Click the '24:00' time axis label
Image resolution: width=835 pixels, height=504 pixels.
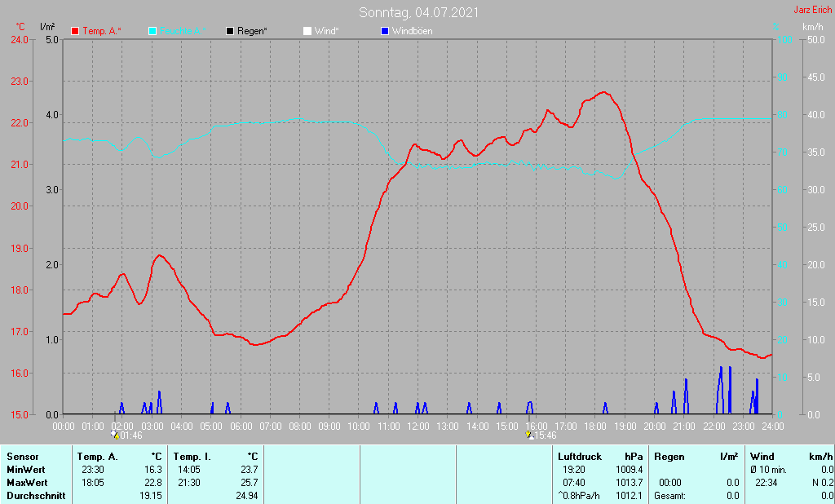coord(773,427)
